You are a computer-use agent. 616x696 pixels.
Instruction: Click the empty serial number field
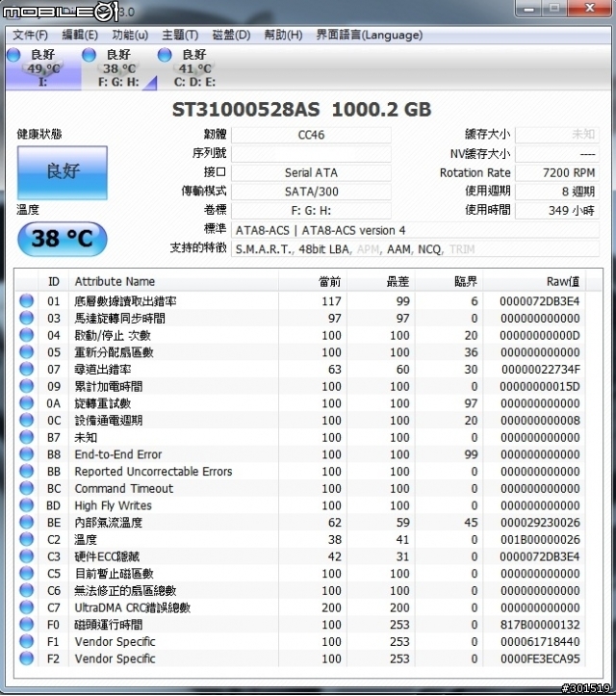[x=311, y=154]
